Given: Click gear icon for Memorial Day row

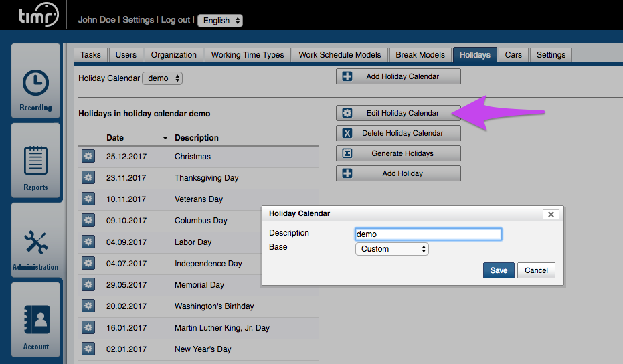Looking at the screenshot, I should click(x=88, y=285).
